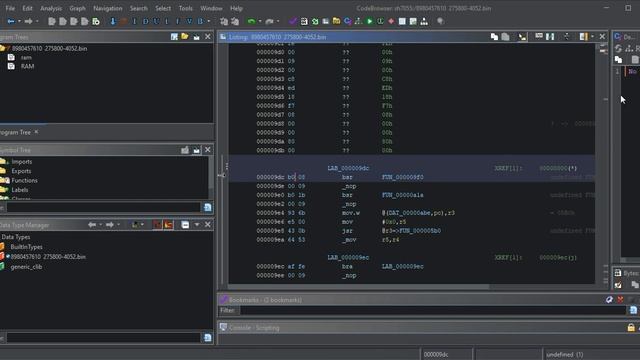
Task: Go back to previous location arrow
Action: tap(11, 21)
